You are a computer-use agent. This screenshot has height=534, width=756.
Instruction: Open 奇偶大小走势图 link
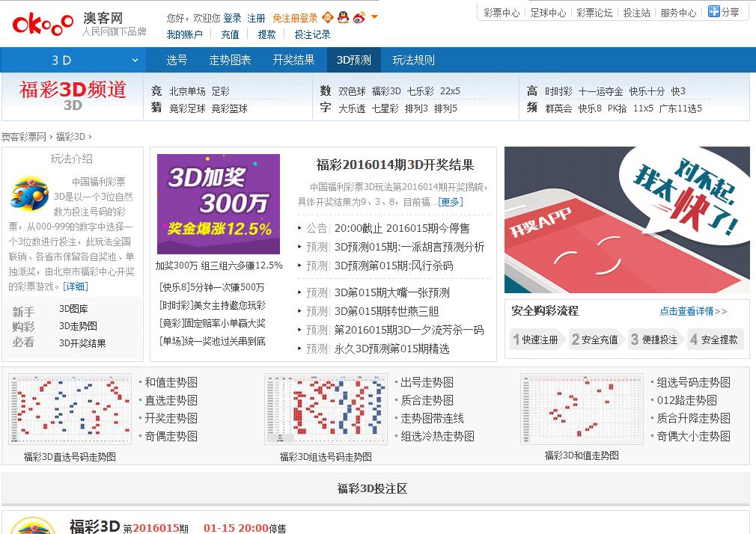[x=693, y=437]
